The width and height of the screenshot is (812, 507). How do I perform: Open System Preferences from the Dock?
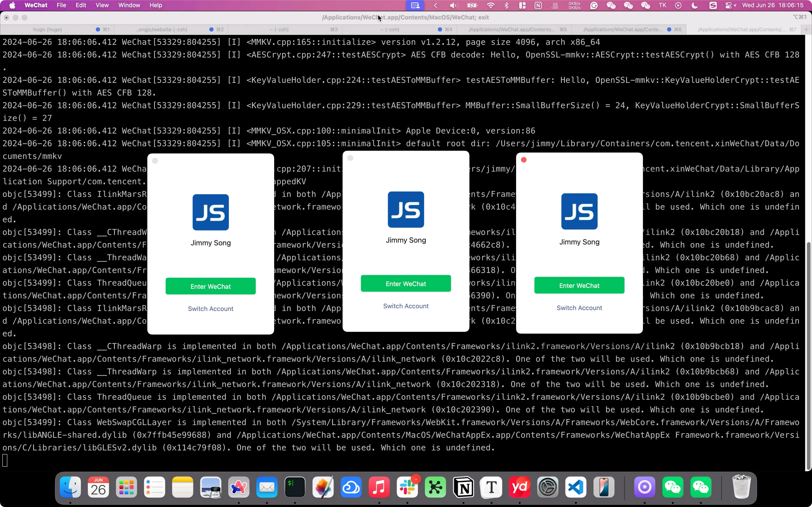coord(548,487)
